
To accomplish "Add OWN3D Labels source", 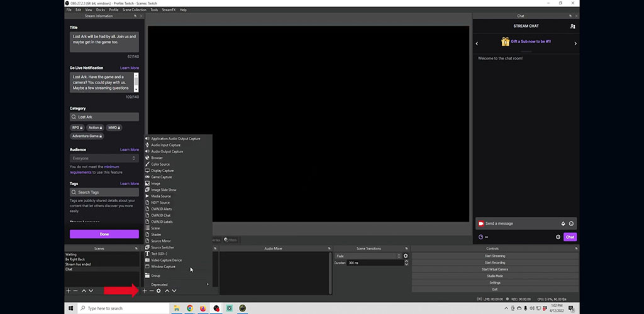I will point(162,222).
